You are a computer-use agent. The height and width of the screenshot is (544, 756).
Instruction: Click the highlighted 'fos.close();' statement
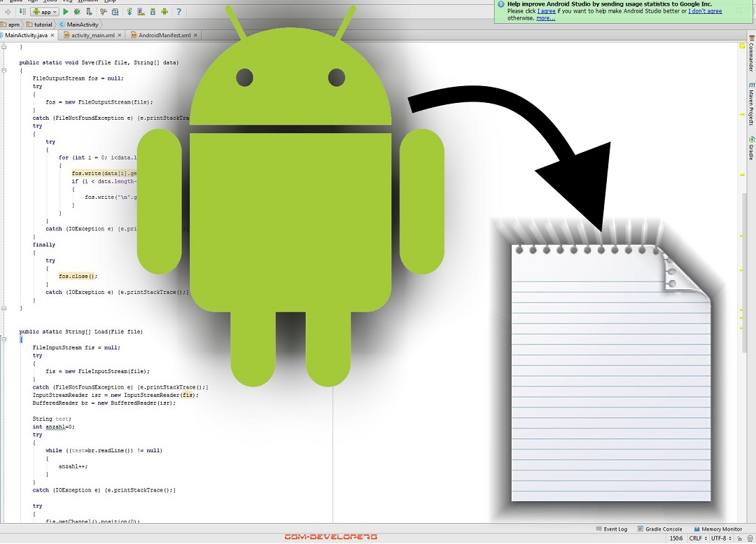coord(78,277)
